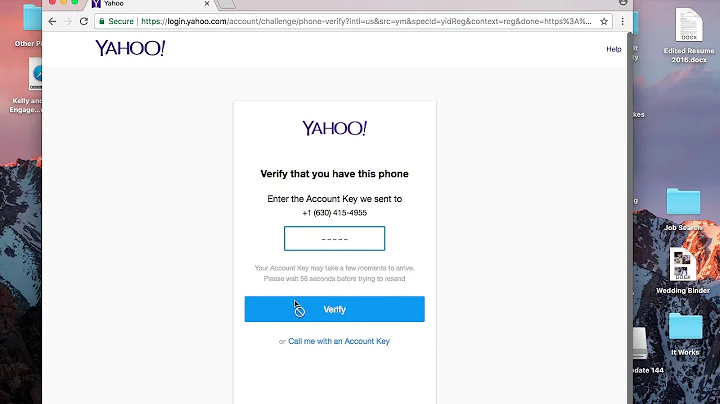720x404 pixels.
Task: Bookmark page with the star icon
Action: point(604,21)
